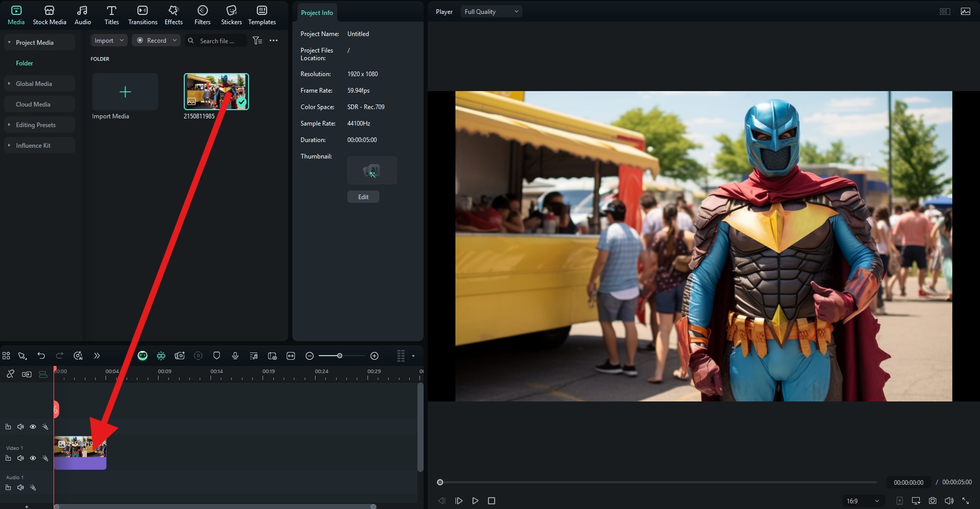
Task: Open the Templates tab
Action: [262, 15]
